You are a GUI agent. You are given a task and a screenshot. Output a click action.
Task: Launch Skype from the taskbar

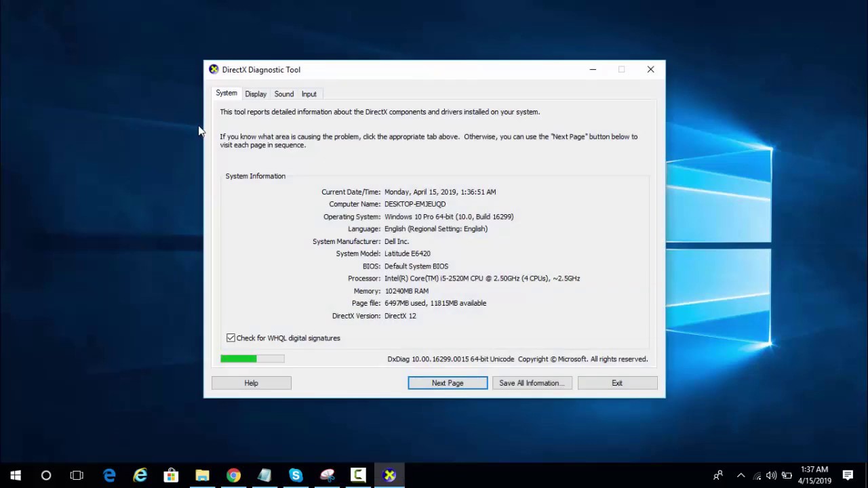click(296, 476)
